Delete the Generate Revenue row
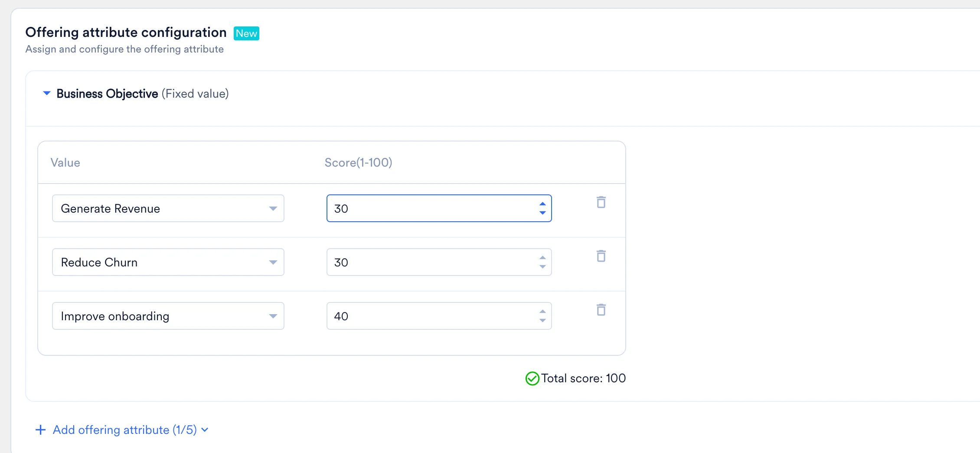Screen dimensions: 980x453 (601, 202)
